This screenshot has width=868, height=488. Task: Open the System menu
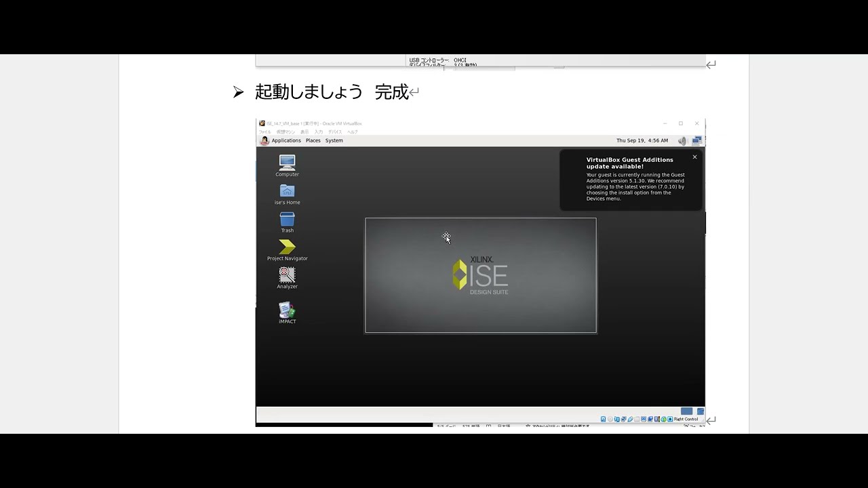tap(334, 140)
